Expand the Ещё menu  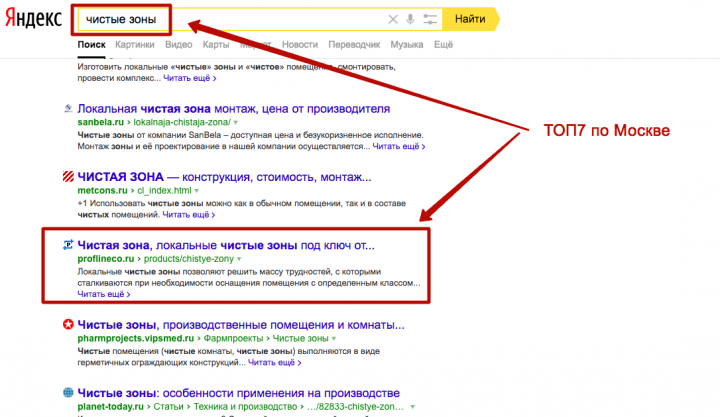coord(444,45)
